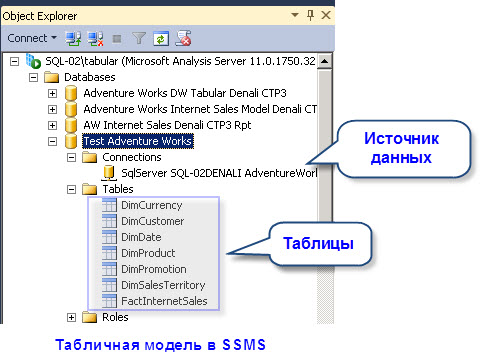Click the FactInternetSales table icon

pyautogui.click(x=109, y=301)
